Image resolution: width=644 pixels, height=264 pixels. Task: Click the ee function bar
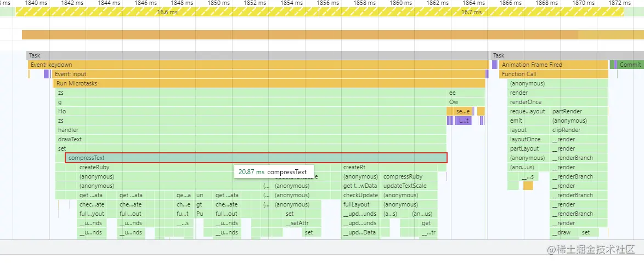(x=466, y=93)
